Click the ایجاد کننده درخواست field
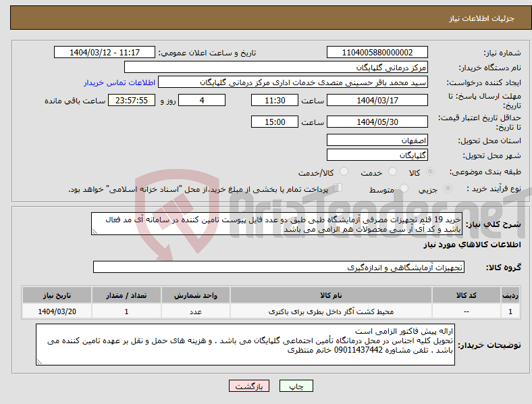 [293, 82]
